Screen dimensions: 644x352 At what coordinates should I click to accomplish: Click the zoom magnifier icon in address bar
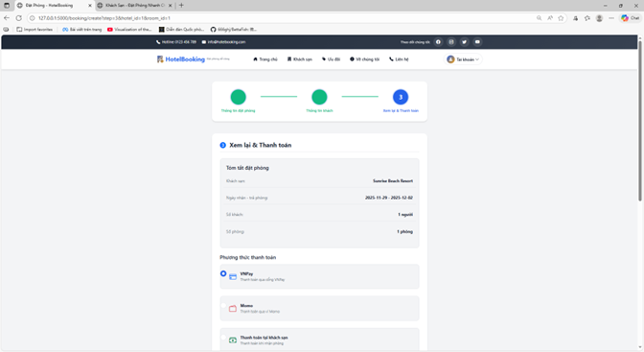click(x=539, y=18)
